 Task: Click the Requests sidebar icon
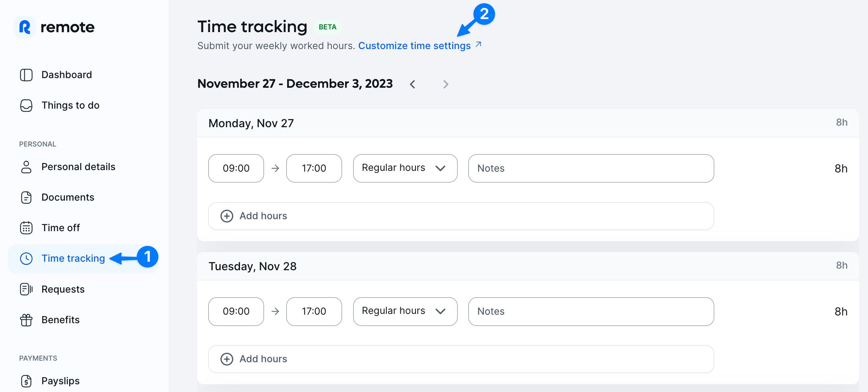tap(26, 289)
